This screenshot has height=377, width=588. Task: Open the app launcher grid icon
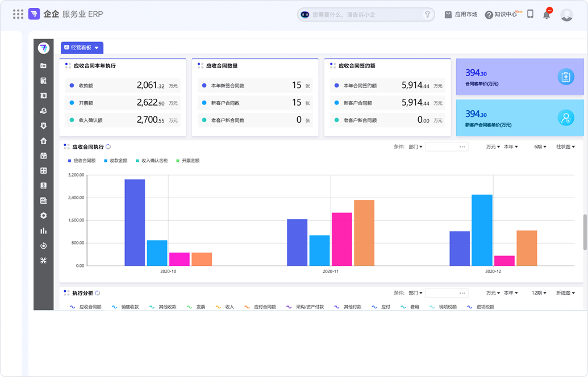click(18, 14)
